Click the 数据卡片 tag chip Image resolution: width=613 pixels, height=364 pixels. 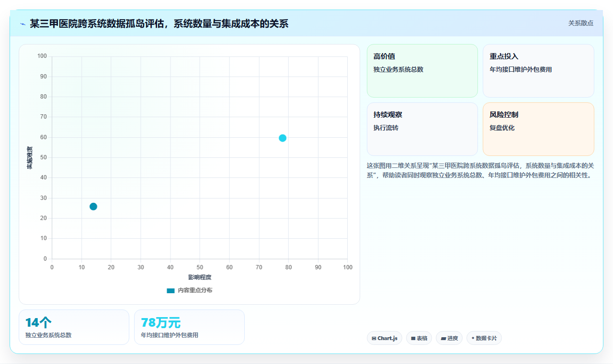[484, 338]
